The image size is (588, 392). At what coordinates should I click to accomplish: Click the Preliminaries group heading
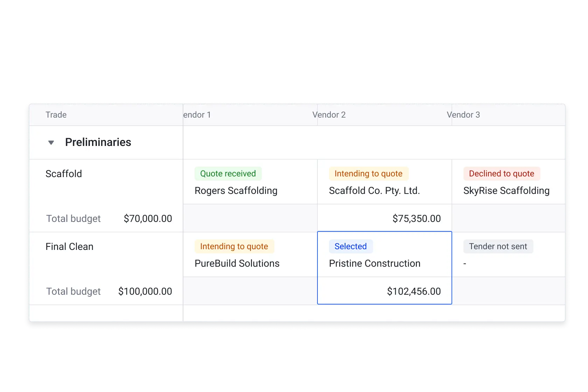click(x=98, y=142)
